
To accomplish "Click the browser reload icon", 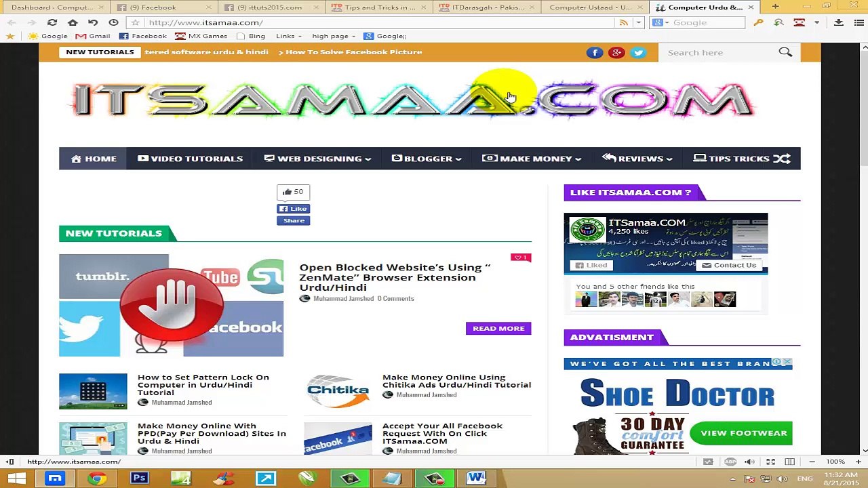I will click(x=52, y=22).
